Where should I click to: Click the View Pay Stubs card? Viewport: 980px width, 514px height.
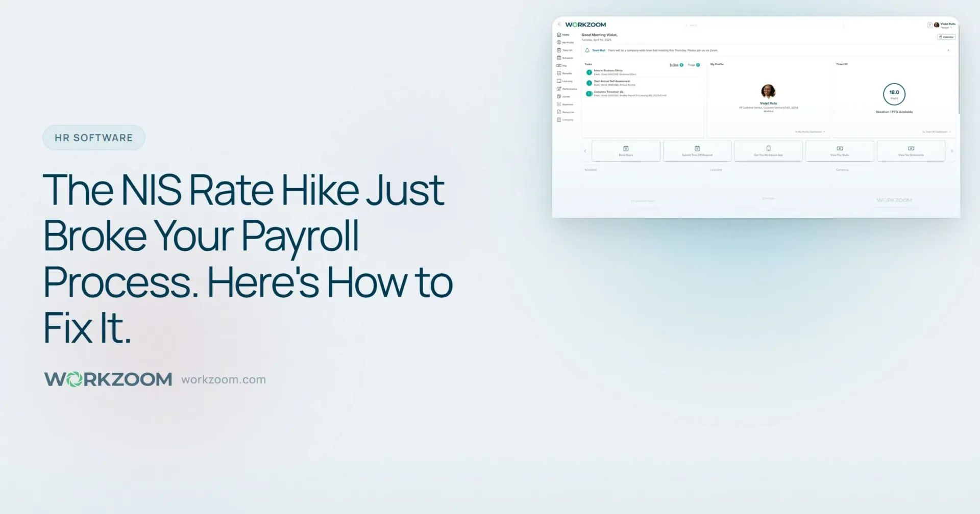(840, 151)
